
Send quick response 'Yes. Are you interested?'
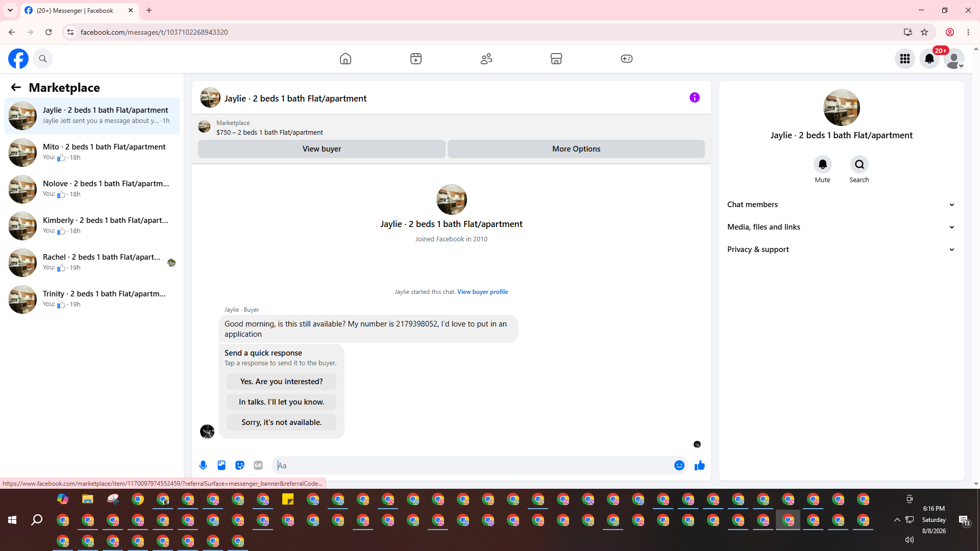click(x=282, y=382)
